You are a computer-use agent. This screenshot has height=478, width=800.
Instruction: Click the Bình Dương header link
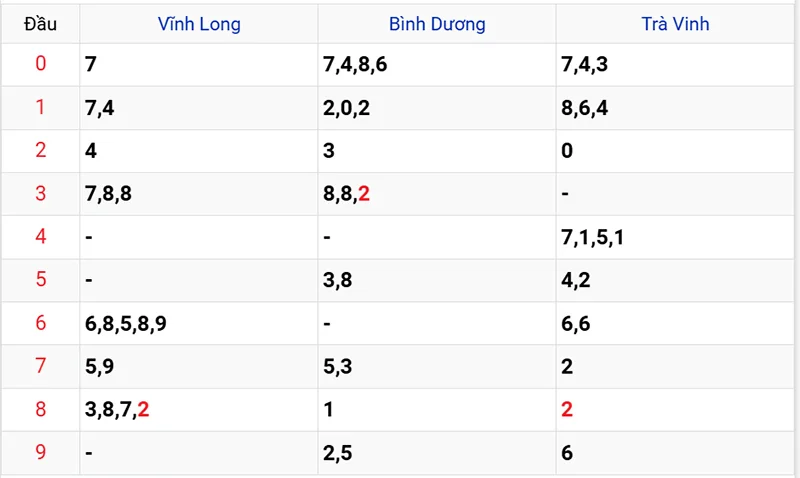(x=437, y=23)
